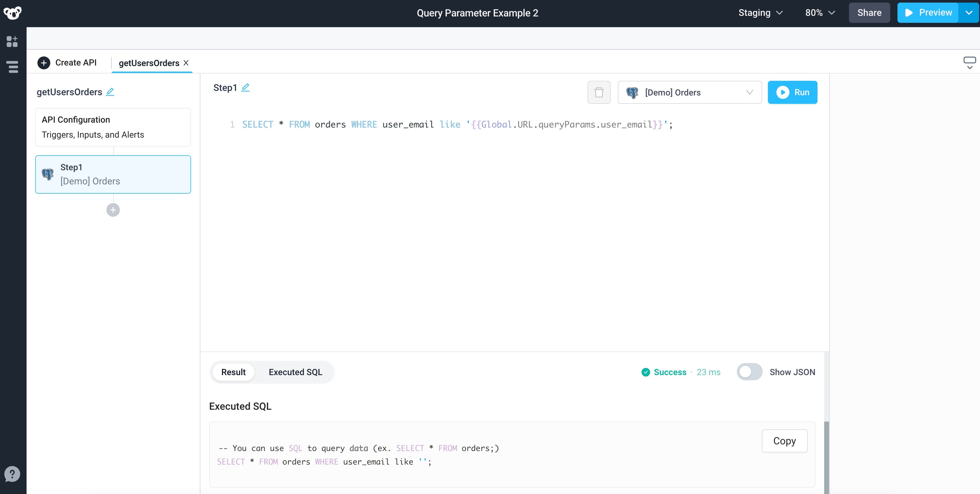This screenshot has height=494, width=980.
Task: Click the PostgreSQL icon on the Step1 card
Action: [48, 174]
